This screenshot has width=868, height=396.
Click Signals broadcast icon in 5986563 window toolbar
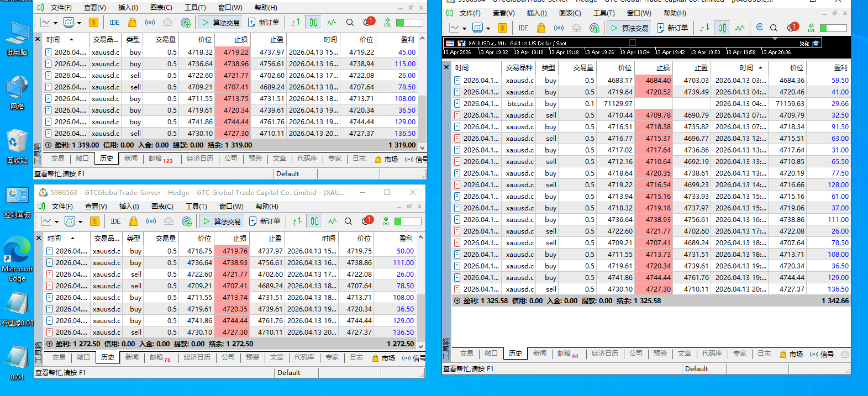pos(151,221)
